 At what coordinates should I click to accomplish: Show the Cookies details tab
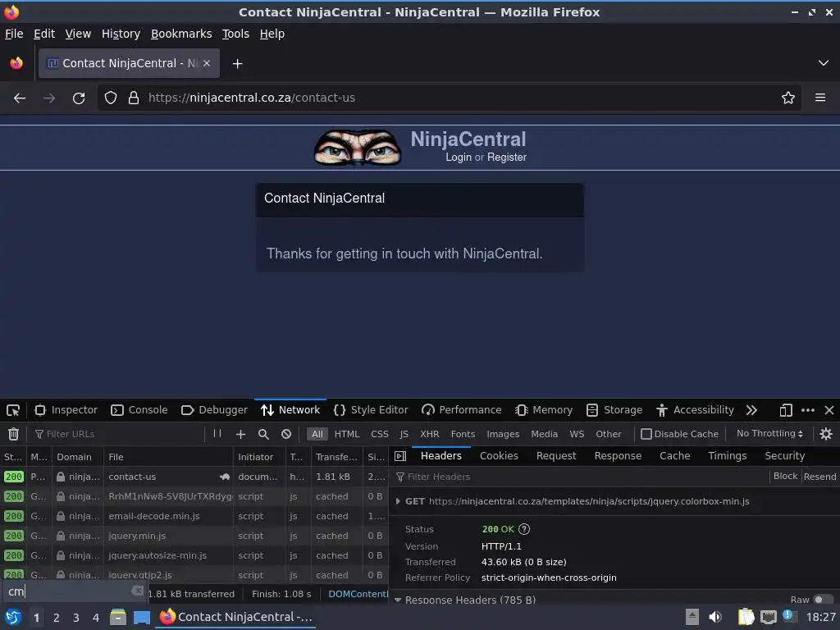point(499,456)
